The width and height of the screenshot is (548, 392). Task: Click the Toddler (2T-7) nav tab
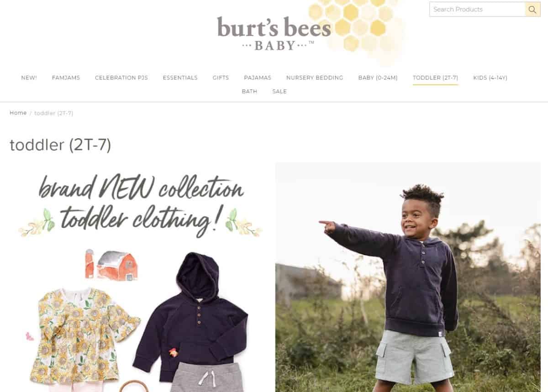[435, 78]
